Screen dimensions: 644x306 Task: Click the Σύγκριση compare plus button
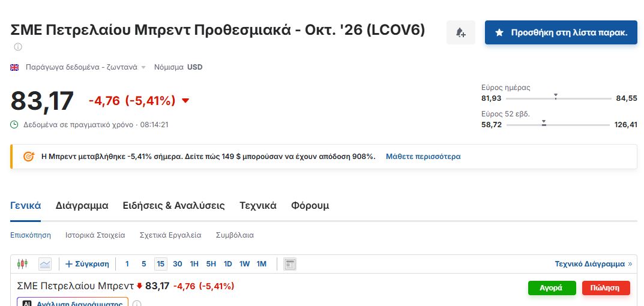(87, 263)
